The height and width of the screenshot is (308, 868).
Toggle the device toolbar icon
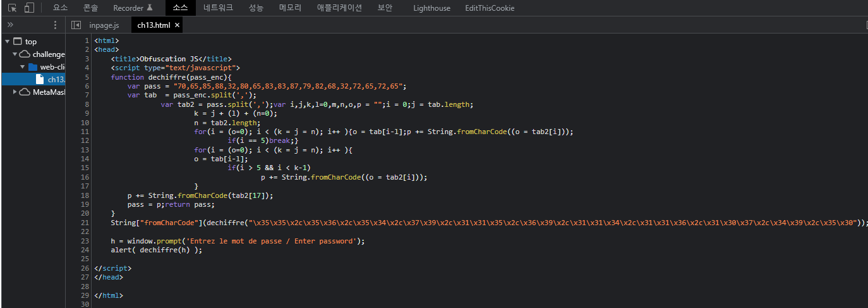click(x=29, y=8)
